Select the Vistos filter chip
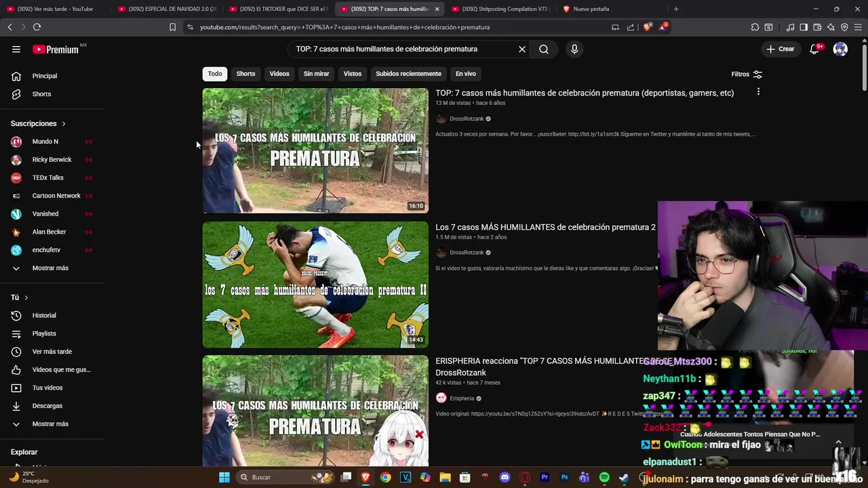868x488 pixels. pos(353,74)
